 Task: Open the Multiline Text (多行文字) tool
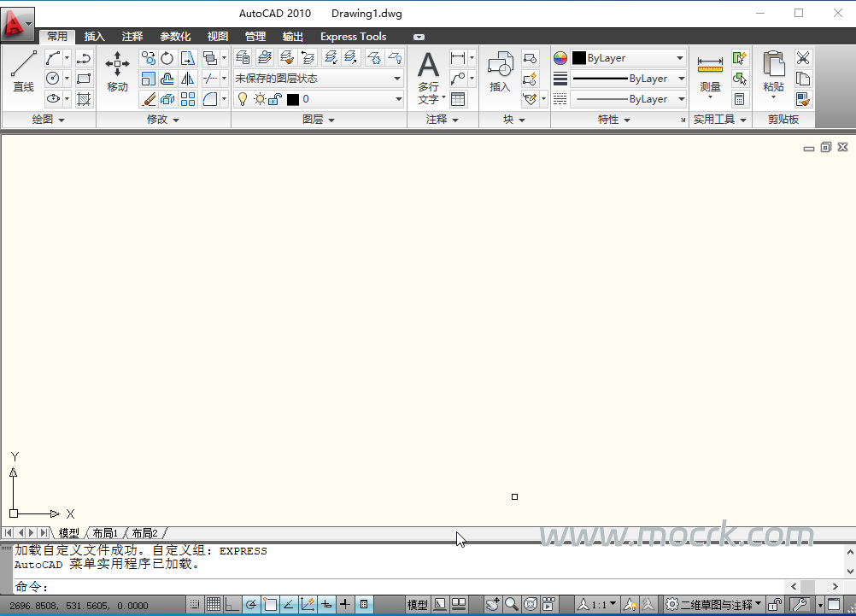click(x=428, y=77)
